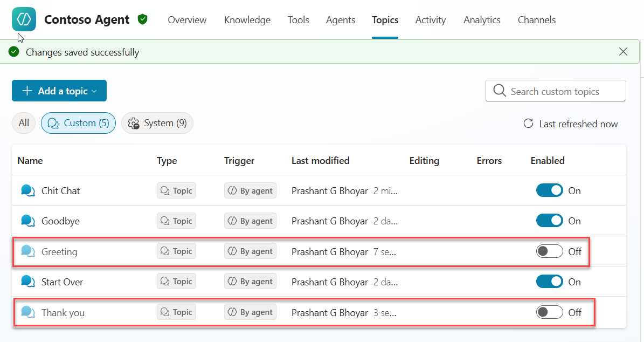
Task: Click the Search custom topics field
Action: point(560,91)
